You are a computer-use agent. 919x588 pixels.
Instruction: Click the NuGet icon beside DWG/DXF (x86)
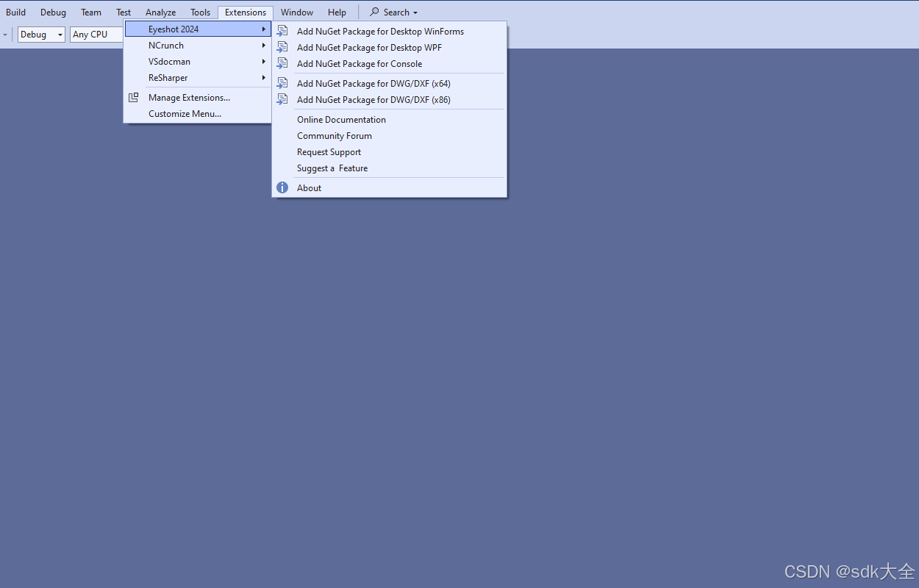[x=282, y=99]
